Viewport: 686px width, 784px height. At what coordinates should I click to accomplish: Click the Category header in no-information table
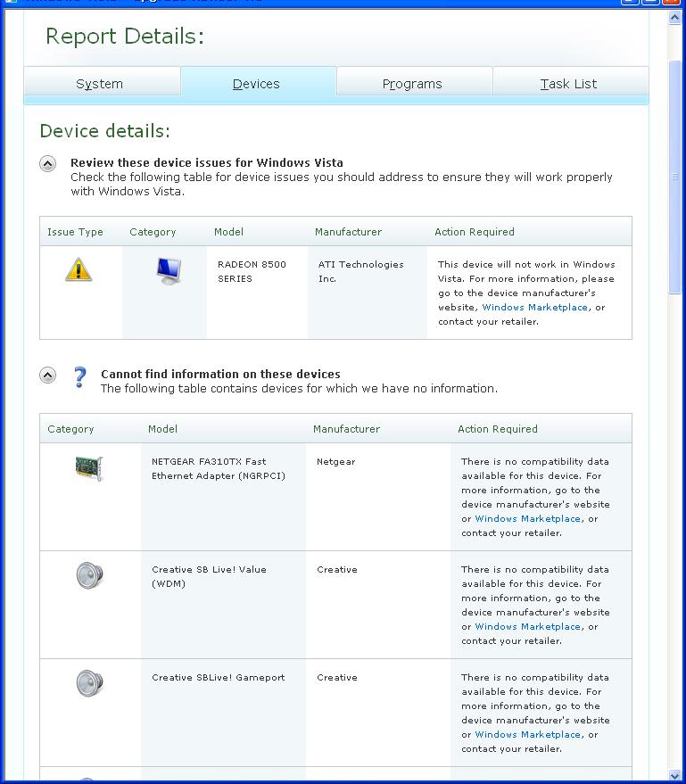coord(70,429)
